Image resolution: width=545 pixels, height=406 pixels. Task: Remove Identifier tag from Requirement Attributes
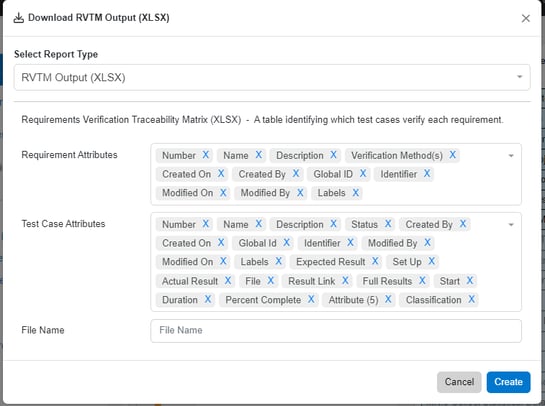tap(427, 174)
